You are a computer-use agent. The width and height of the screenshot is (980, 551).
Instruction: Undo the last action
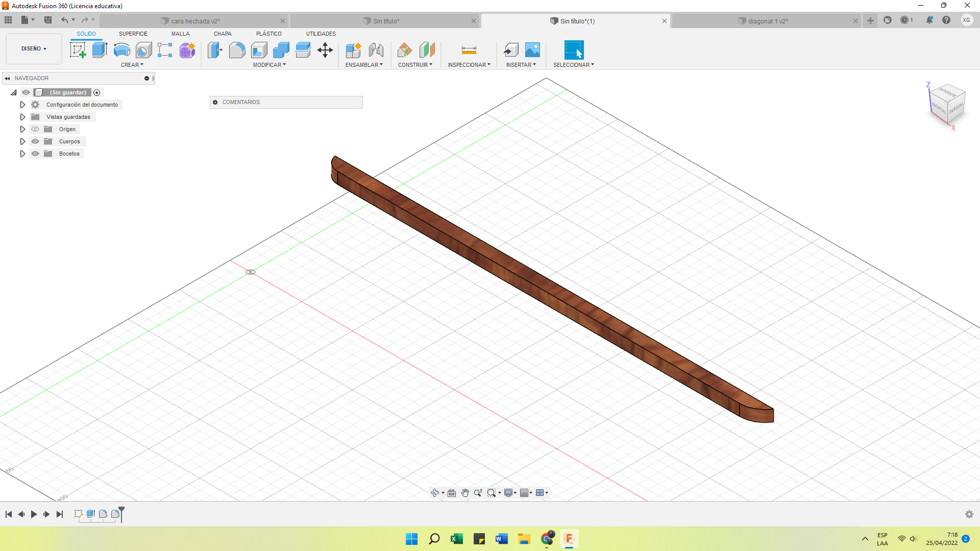point(65,20)
